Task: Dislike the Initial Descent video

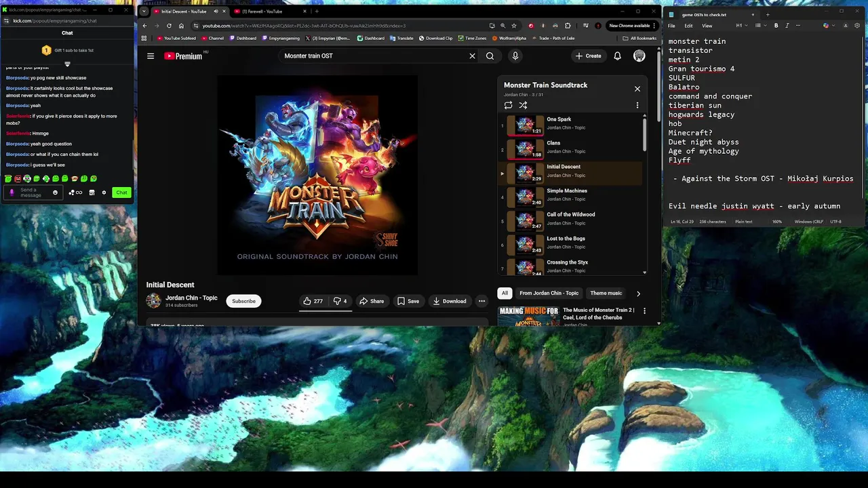Action: click(x=340, y=301)
